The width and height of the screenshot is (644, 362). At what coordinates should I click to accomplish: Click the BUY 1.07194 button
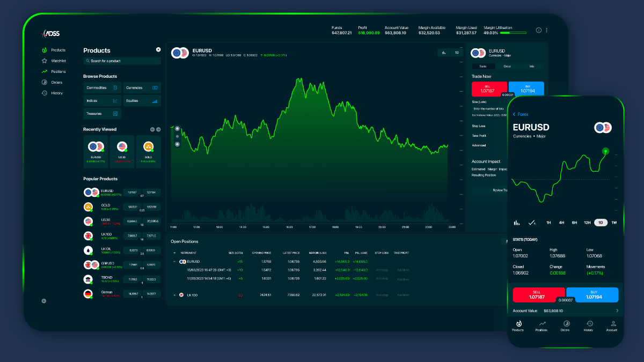point(526,88)
